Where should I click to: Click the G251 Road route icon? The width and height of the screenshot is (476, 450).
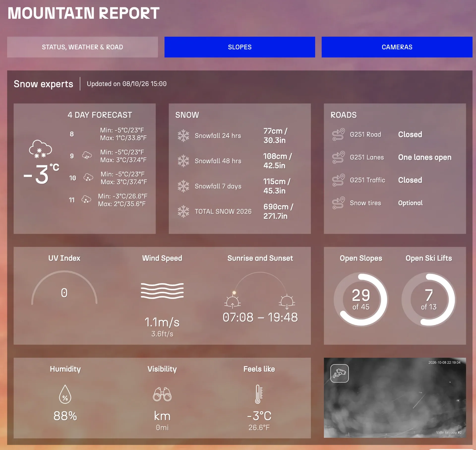338,134
